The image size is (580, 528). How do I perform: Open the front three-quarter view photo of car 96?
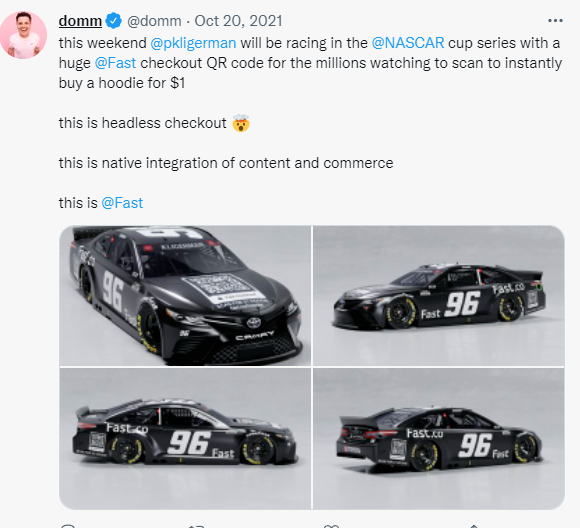pos(439,296)
